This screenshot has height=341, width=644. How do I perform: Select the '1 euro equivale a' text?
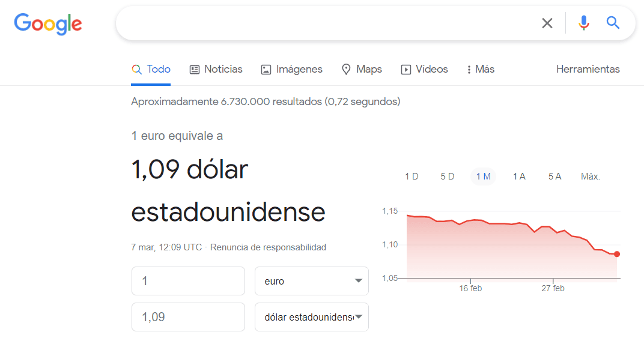(177, 136)
